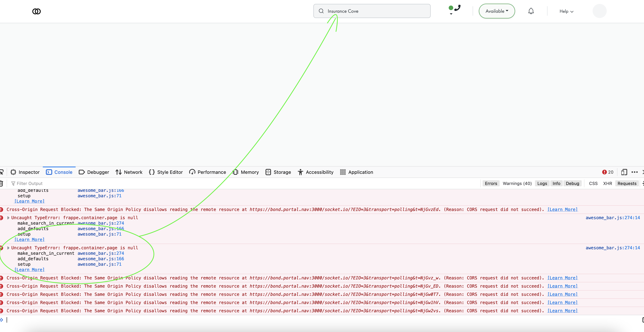Toggle the Warnings (40) filter
The image size is (644, 332).
517,183
